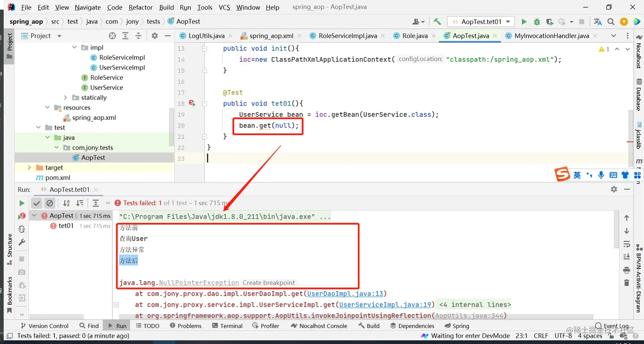
Task: Toggle show ignored tests icon
Action: [x=50, y=203]
